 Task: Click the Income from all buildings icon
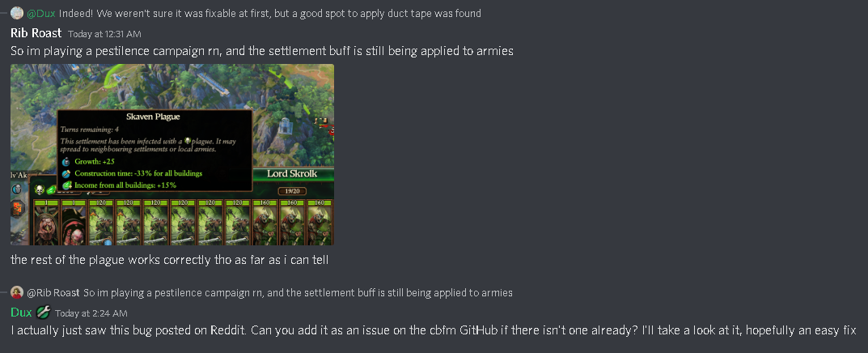pos(67,185)
